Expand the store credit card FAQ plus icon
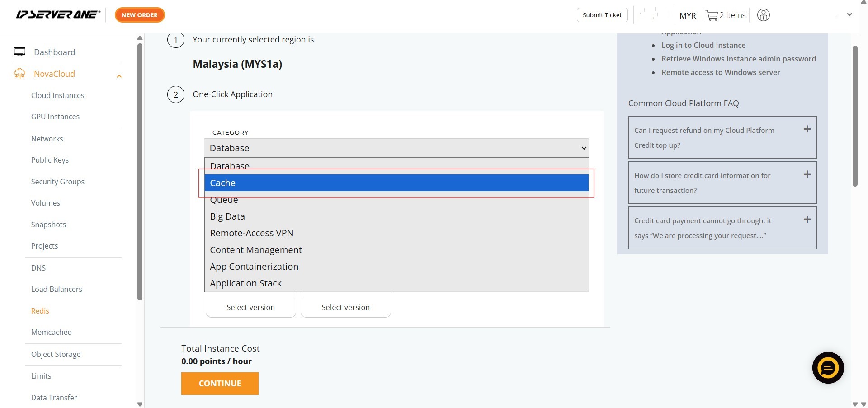The height and width of the screenshot is (408, 868). tap(807, 174)
